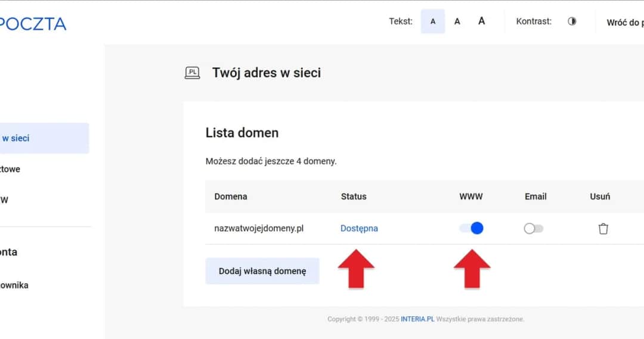Click the Usuń column header
This screenshot has width=644, height=339.
[600, 197]
